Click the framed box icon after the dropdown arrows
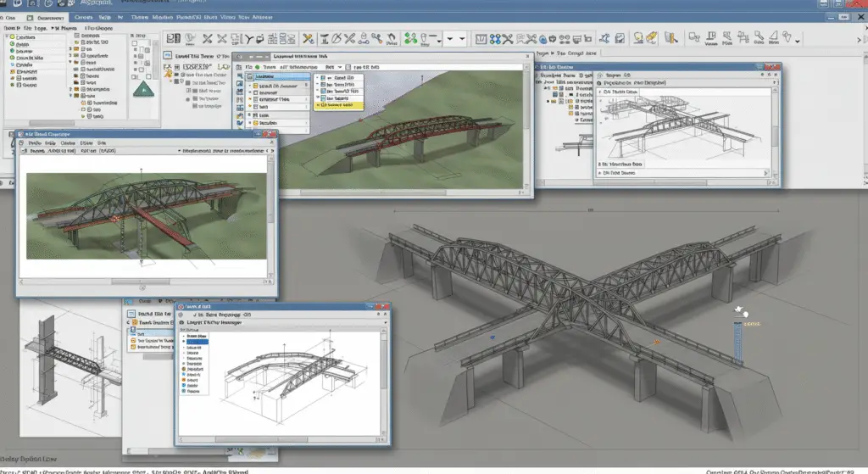 481,39
